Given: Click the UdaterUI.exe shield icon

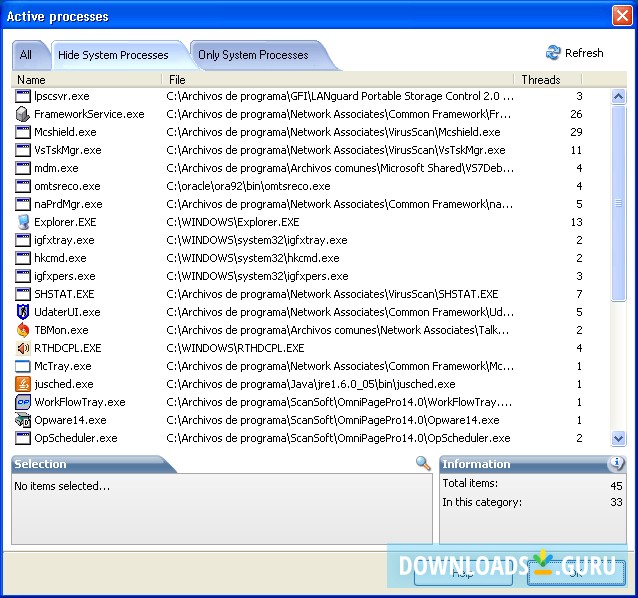Looking at the screenshot, I should (x=23, y=312).
